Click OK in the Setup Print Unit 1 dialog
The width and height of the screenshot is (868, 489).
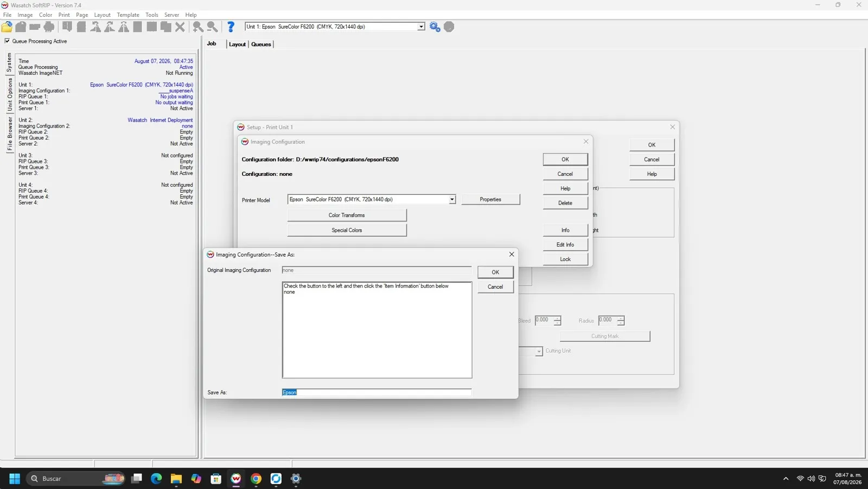(652, 144)
